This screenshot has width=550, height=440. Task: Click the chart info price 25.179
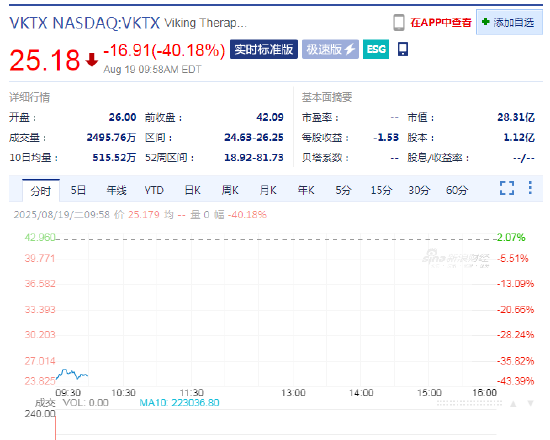pyautogui.click(x=144, y=214)
